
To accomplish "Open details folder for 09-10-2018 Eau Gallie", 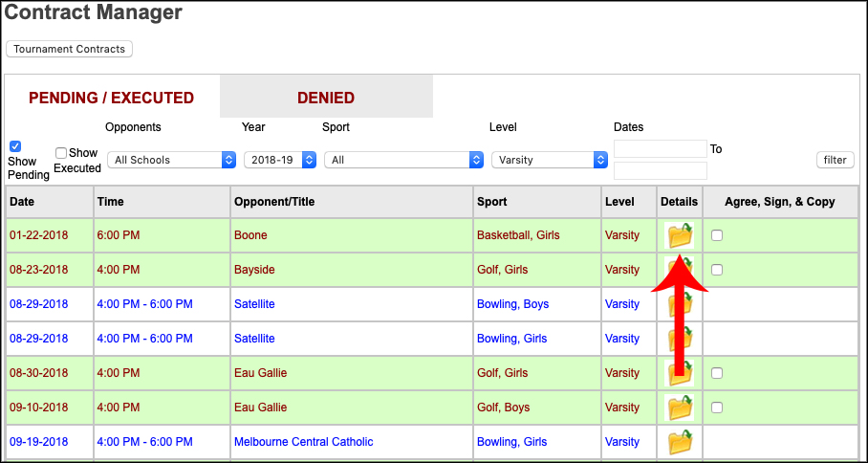I will (x=680, y=408).
